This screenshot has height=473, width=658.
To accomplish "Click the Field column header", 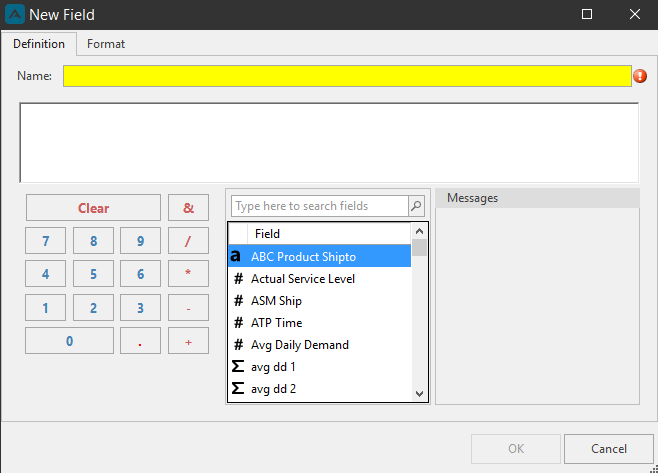I will coord(329,233).
